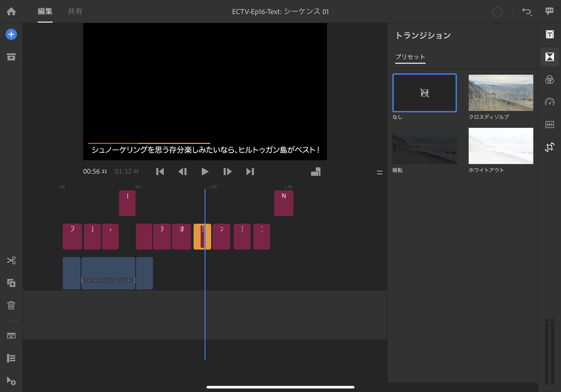Open the Titles panel

click(550, 35)
